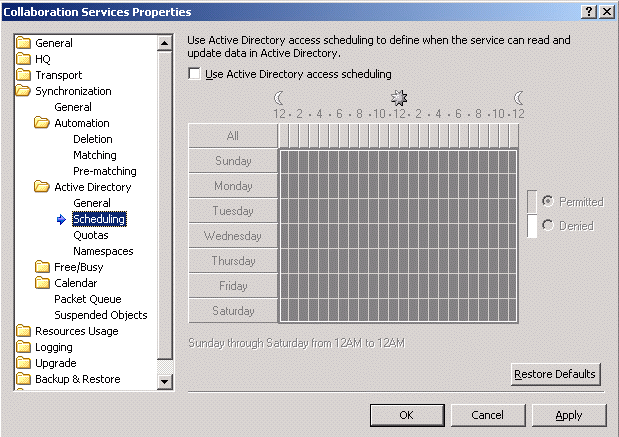Click the Transport folder icon

23,75
